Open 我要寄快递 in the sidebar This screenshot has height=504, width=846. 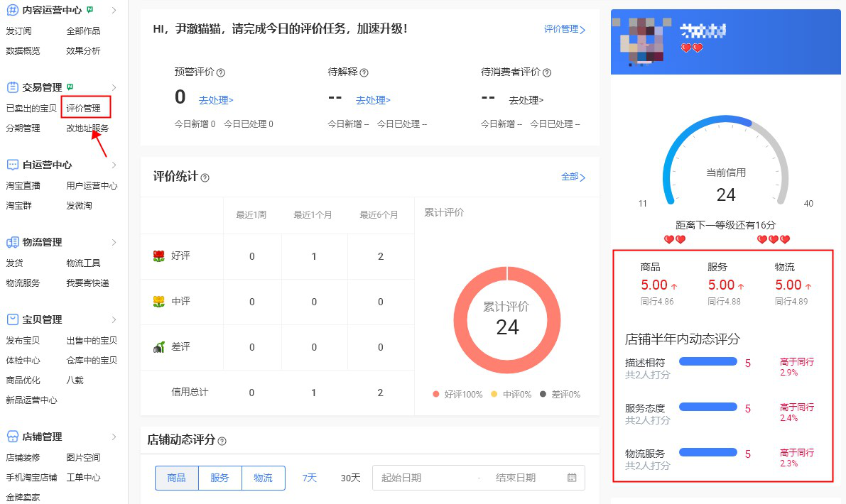pyautogui.click(x=87, y=283)
